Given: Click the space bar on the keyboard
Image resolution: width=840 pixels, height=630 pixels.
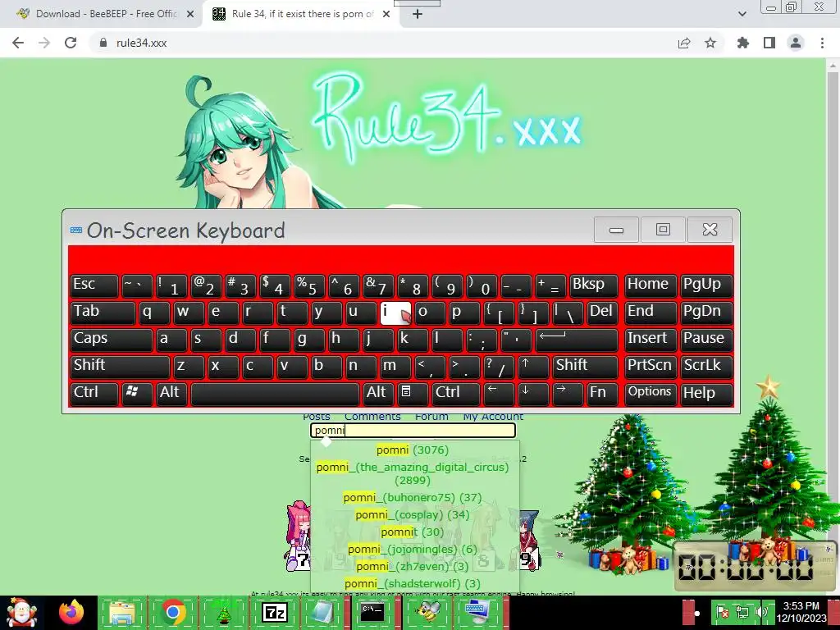Looking at the screenshot, I should pos(275,393).
